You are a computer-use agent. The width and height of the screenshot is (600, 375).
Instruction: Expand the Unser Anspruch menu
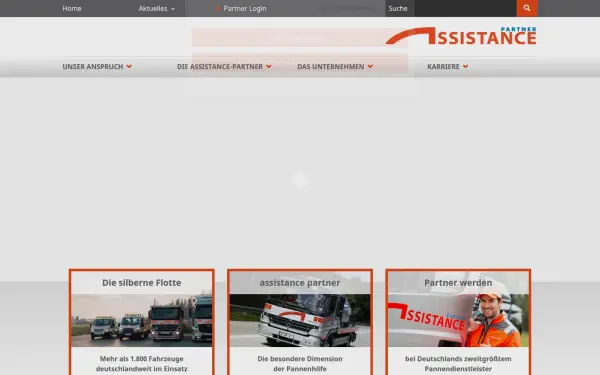(97, 67)
